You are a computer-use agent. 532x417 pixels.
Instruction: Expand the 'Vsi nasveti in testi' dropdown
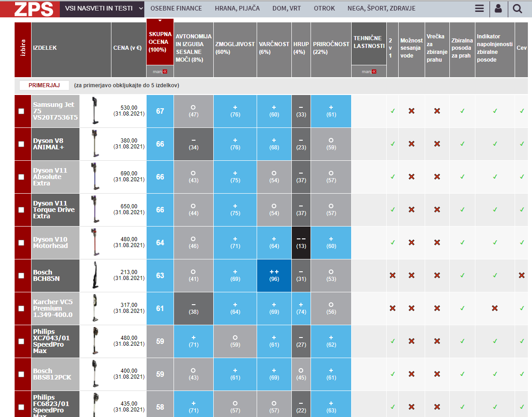pyautogui.click(x=102, y=9)
